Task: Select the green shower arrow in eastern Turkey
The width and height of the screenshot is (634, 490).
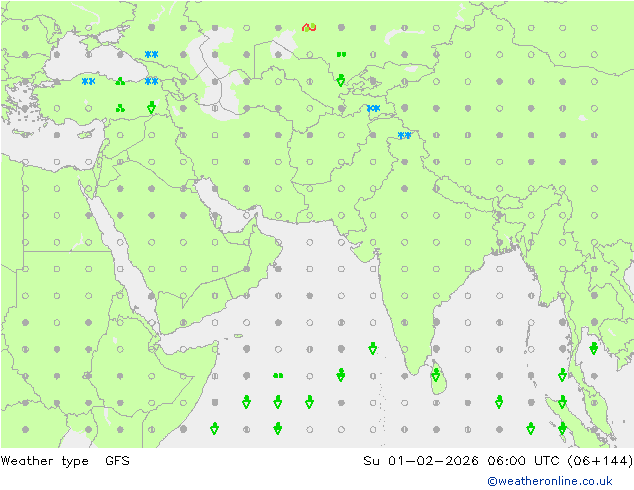Action: [x=152, y=107]
